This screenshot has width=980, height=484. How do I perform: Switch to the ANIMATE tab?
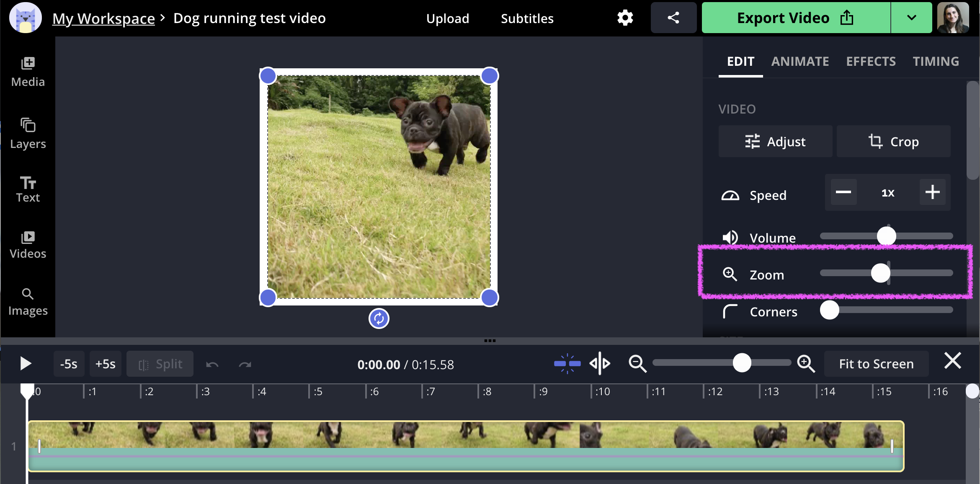(800, 62)
